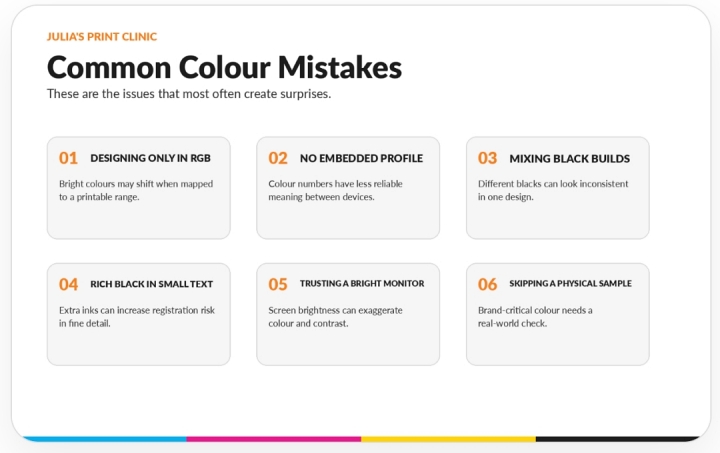Click the yellow segment of bottom bar

click(x=448, y=439)
